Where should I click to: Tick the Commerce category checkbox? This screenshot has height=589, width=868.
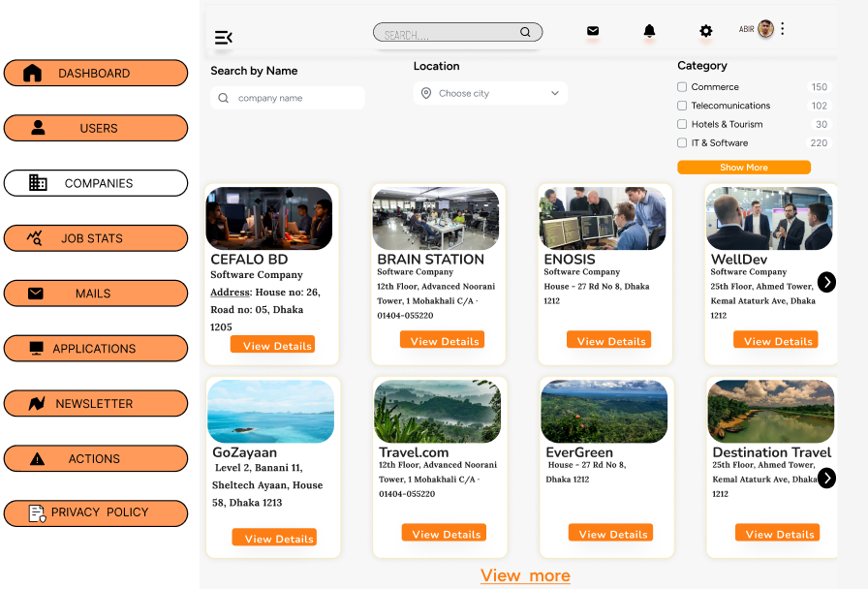(682, 87)
